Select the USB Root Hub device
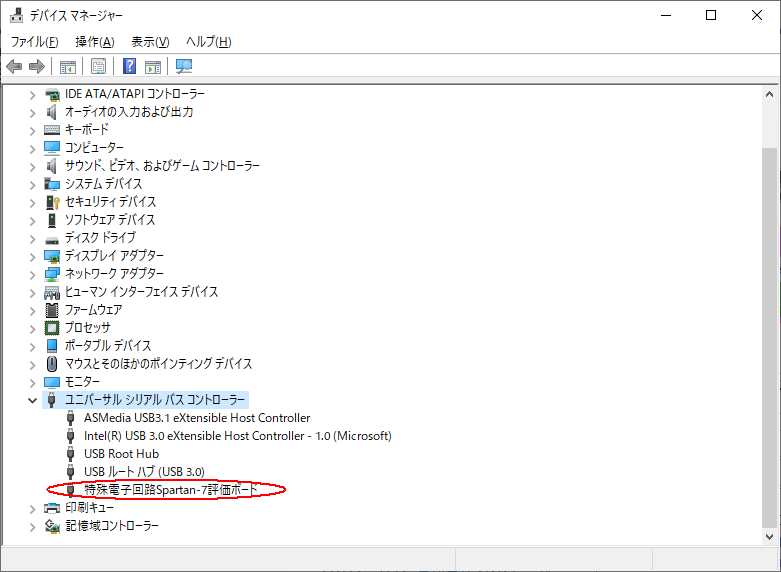781x572 pixels. pos(121,454)
